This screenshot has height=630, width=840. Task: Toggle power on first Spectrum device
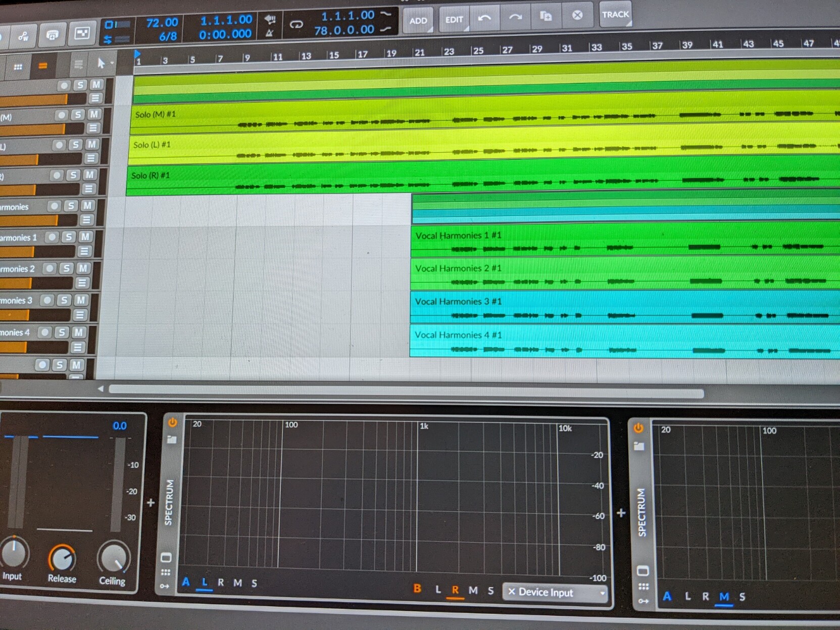pos(172,422)
